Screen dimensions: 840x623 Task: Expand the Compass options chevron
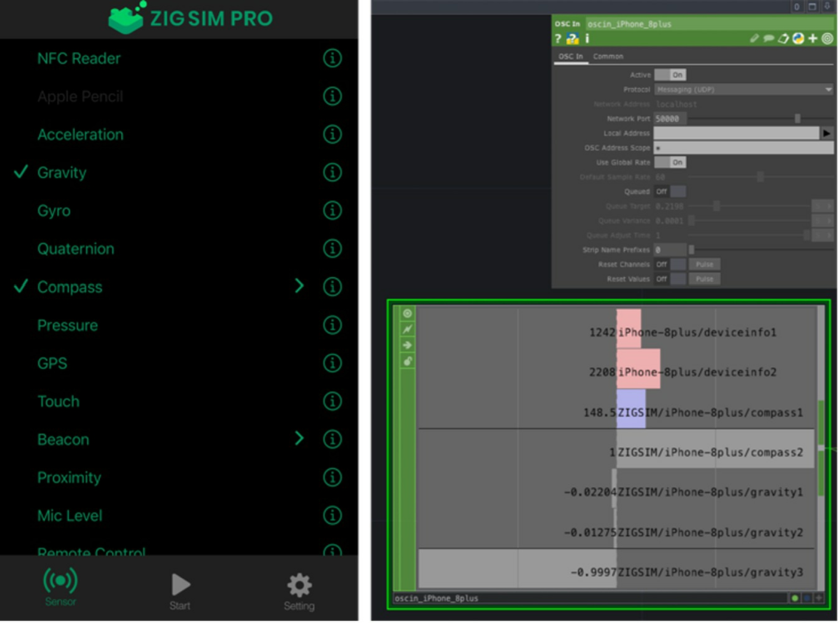[299, 286]
